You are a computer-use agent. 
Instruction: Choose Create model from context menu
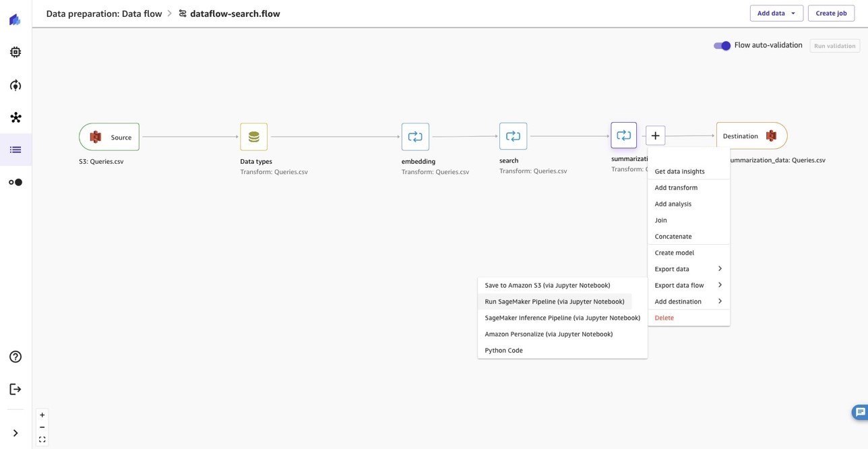click(x=689, y=253)
